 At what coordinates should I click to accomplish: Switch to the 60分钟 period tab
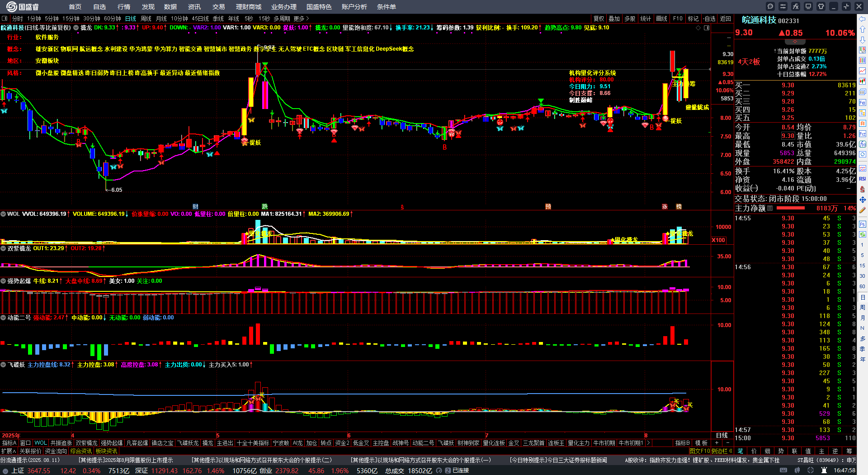(x=113, y=19)
